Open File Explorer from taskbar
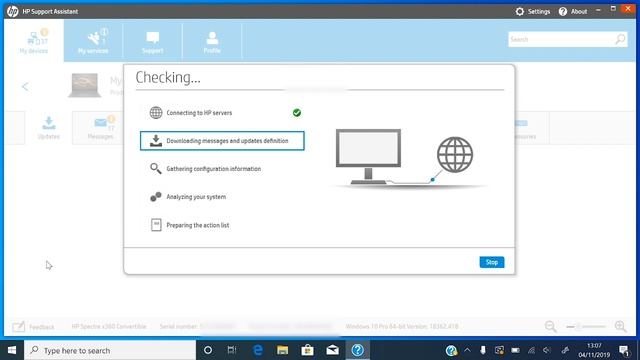The image size is (640, 360). coord(282,350)
